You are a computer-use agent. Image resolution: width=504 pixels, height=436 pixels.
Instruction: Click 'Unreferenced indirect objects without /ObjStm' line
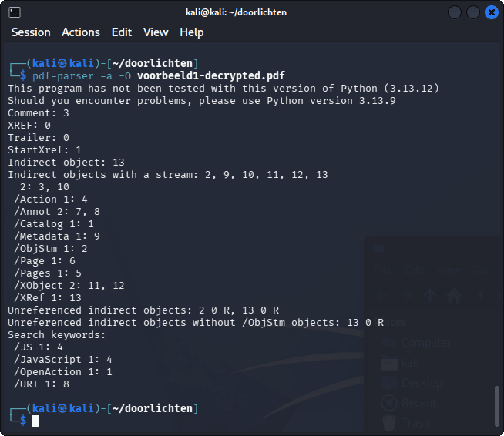[196, 322]
